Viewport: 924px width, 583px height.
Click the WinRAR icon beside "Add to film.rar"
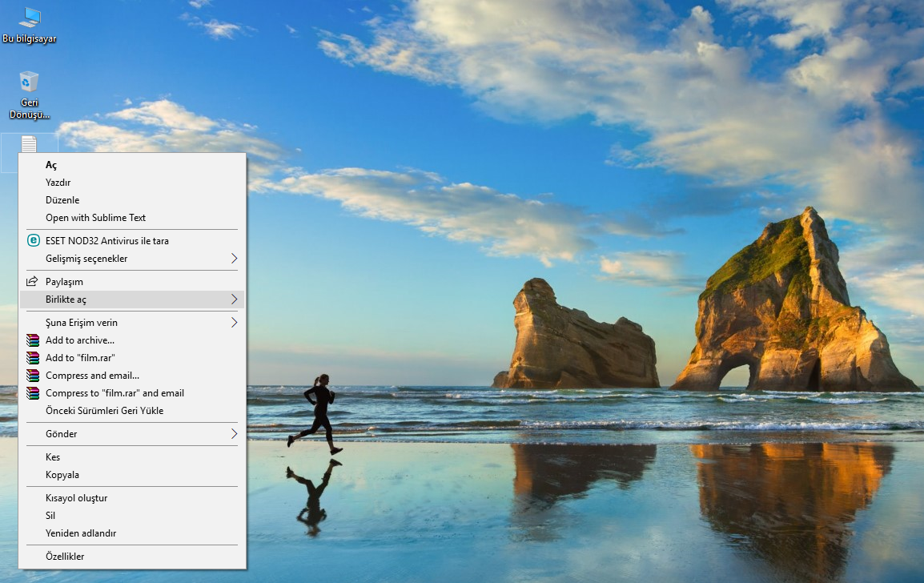tap(33, 357)
